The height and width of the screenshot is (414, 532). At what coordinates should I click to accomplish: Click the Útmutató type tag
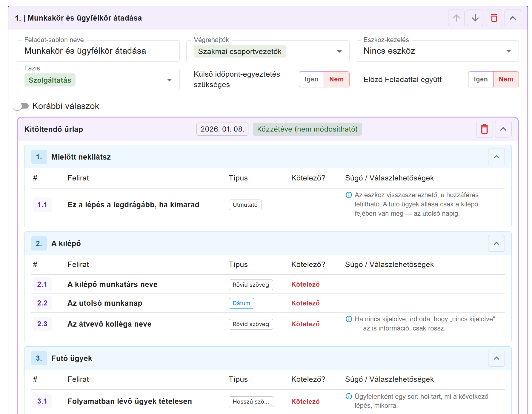[x=245, y=205]
